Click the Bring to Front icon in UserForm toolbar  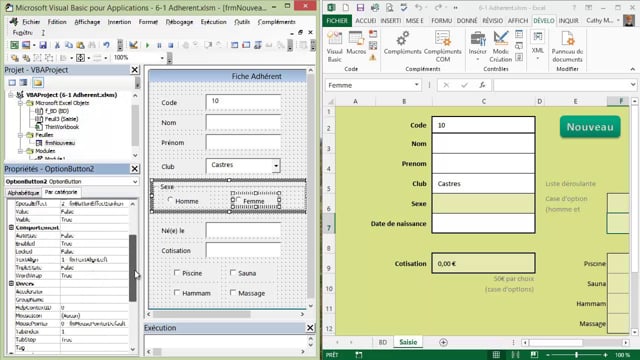pyautogui.click(x=15, y=58)
